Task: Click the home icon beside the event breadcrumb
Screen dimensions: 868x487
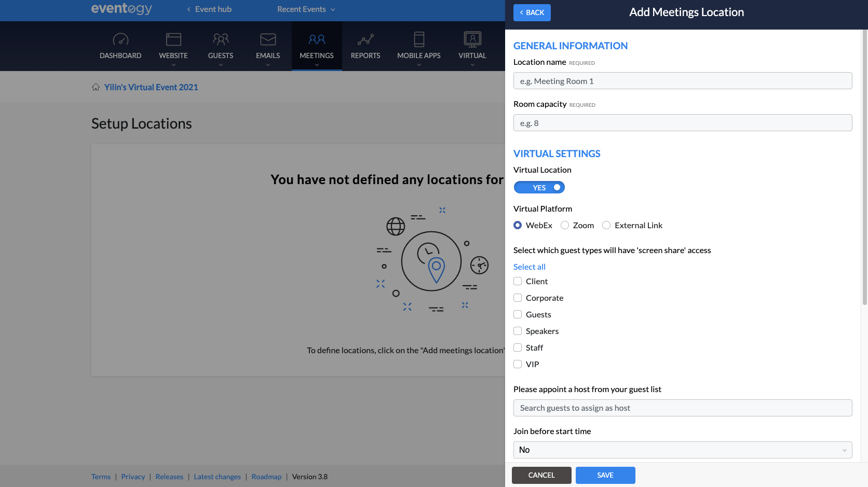Action: [96, 87]
